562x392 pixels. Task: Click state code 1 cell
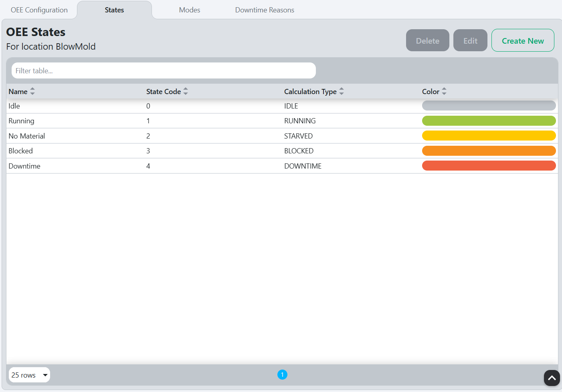tap(148, 121)
